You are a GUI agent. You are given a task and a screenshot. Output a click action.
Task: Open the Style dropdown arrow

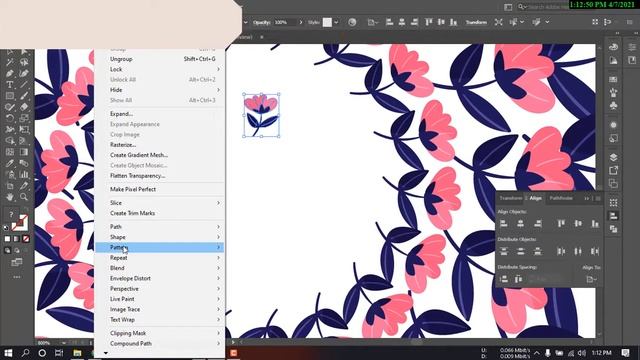click(x=336, y=22)
